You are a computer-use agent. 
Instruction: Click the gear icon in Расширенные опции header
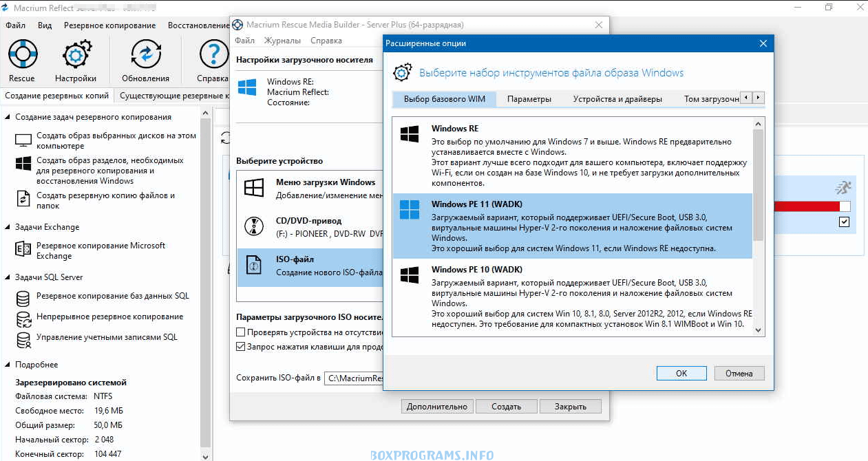(x=403, y=72)
